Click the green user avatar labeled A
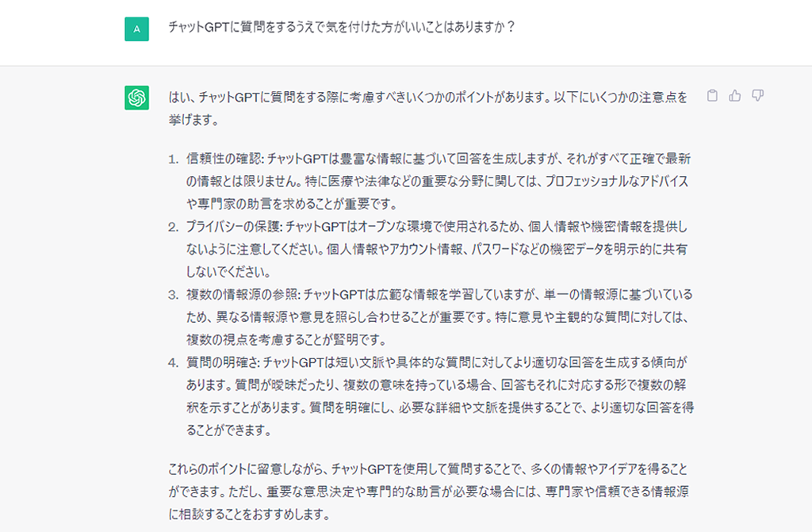 [x=137, y=29]
